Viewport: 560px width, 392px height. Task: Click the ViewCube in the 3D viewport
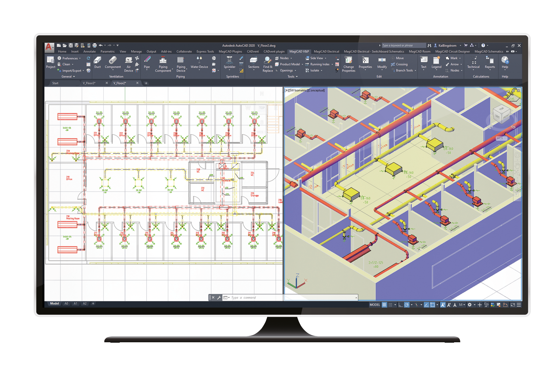click(x=501, y=114)
